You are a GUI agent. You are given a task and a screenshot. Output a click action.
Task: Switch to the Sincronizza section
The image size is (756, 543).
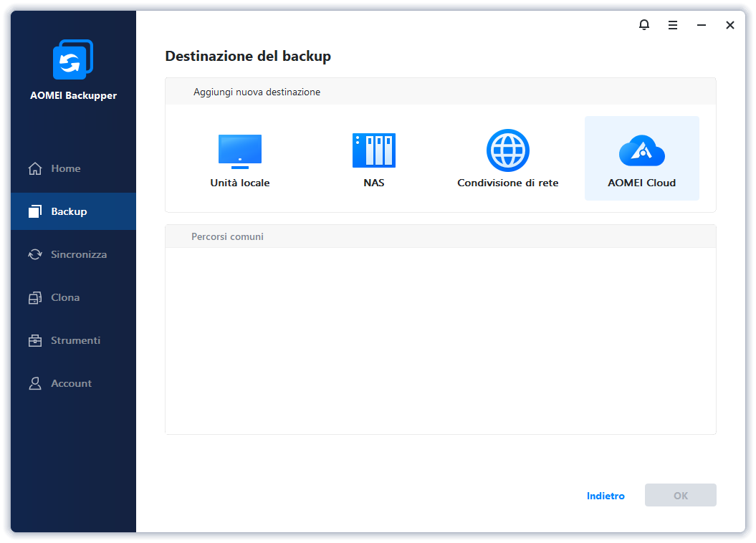tap(78, 254)
